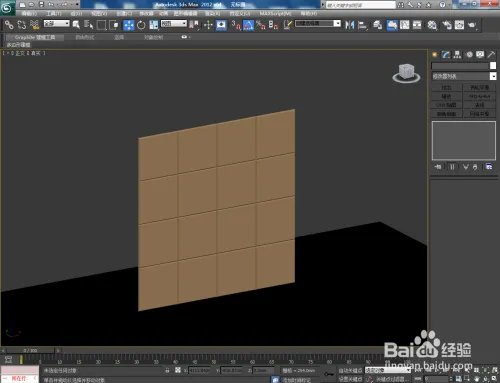
Task: Click the Set Key key icon
Action: coord(329,374)
